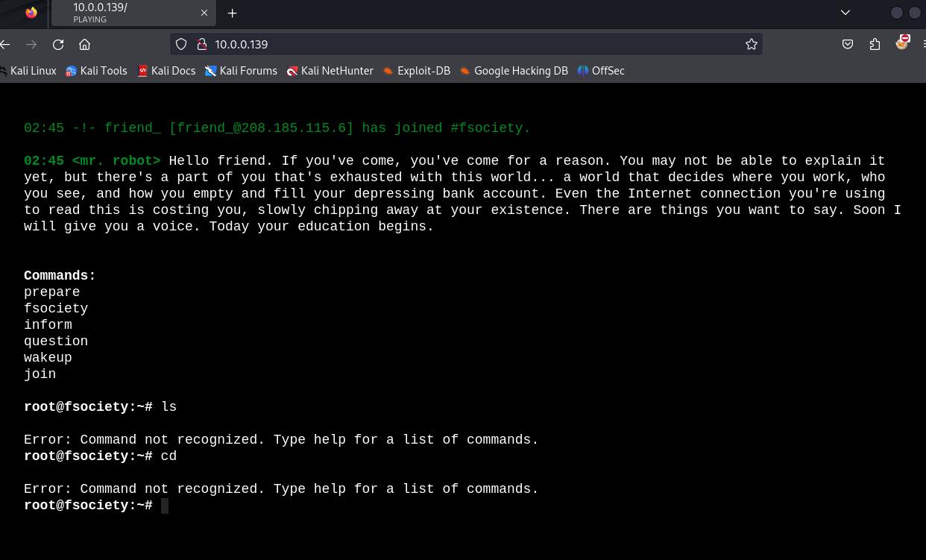This screenshot has height=560, width=926.
Task: Open the OffSec bookmark
Action: pyautogui.click(x=601, y=71)
